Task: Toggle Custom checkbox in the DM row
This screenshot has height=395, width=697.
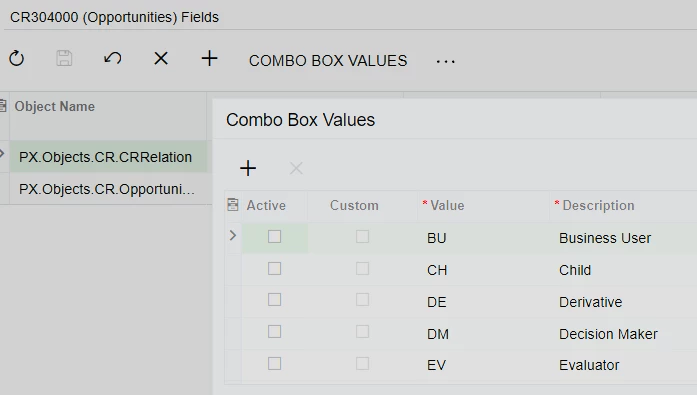Action: tap(362, 332)
